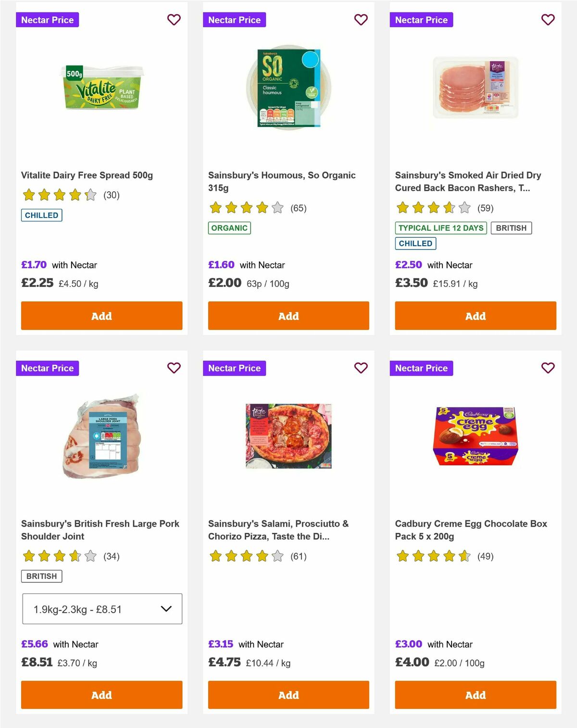The image size is (577, 728).
Task: Favourite the British Fresh Large Pork Shoulder Joint
Action: pyautogui.click(x=174, y=368)
